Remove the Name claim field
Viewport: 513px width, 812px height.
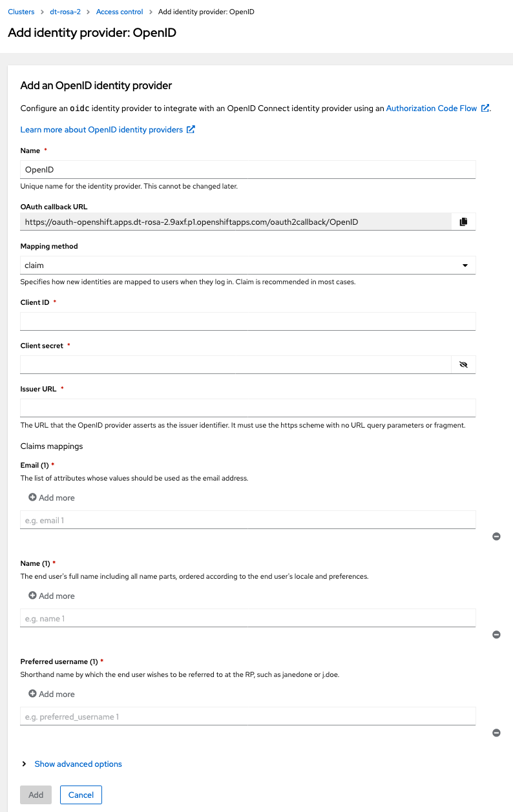click(x=496, y=634)
